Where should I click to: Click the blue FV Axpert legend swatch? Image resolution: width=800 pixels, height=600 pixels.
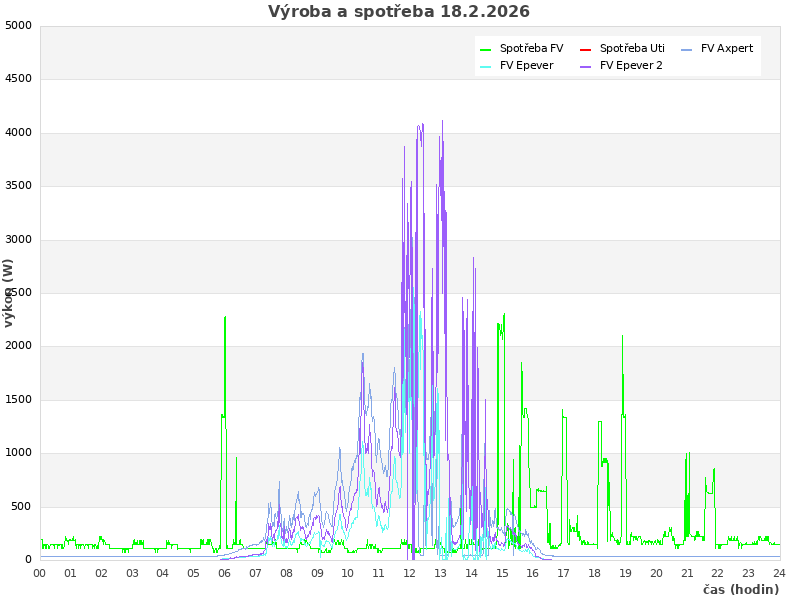686,49
